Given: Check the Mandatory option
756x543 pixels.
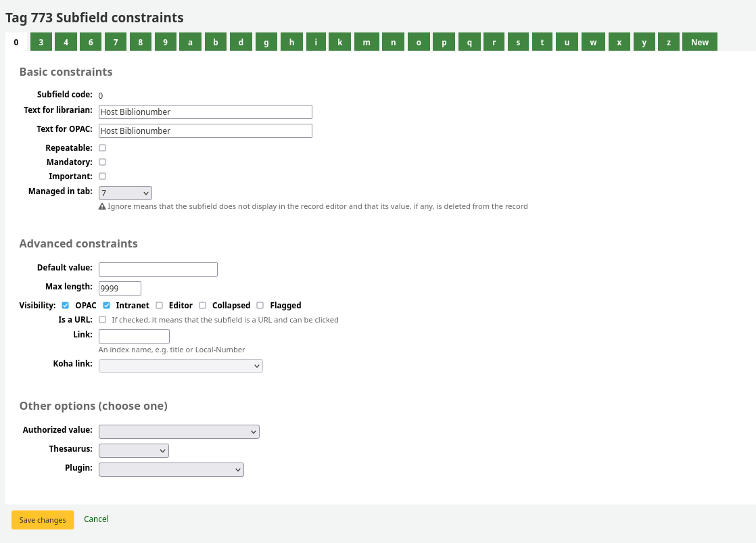Looking at the screenshot, I should point(103,162).
